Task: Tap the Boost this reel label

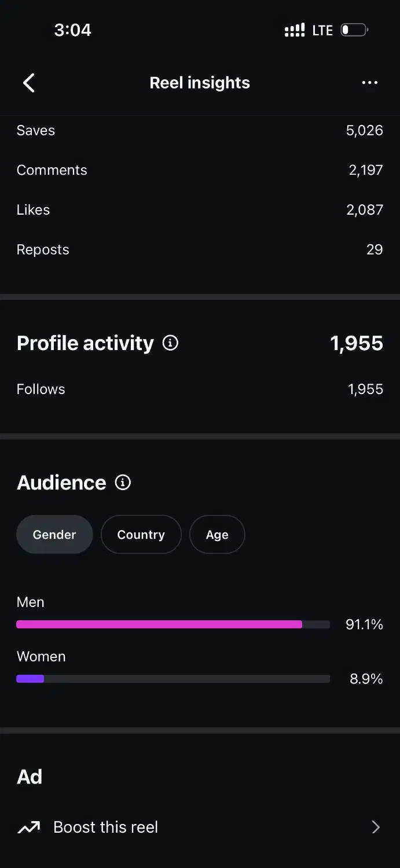Action: [x=105, y=827]
